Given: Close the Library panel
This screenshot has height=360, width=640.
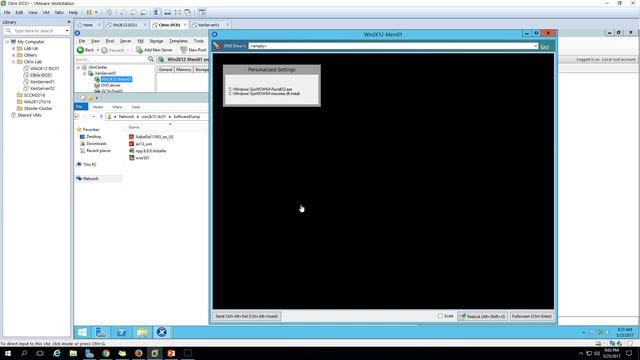Looking at the screenshot, I should pyautogui.click(x=68, y=22).
